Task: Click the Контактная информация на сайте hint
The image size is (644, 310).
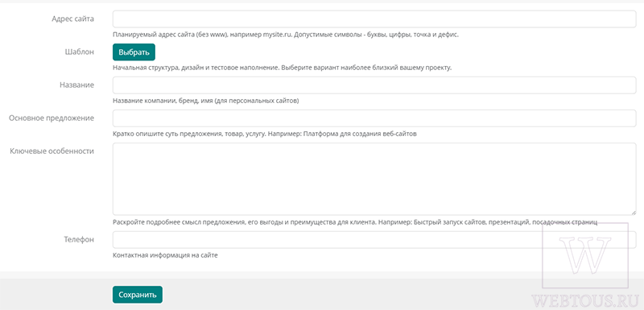Action: tap(165, 255)
